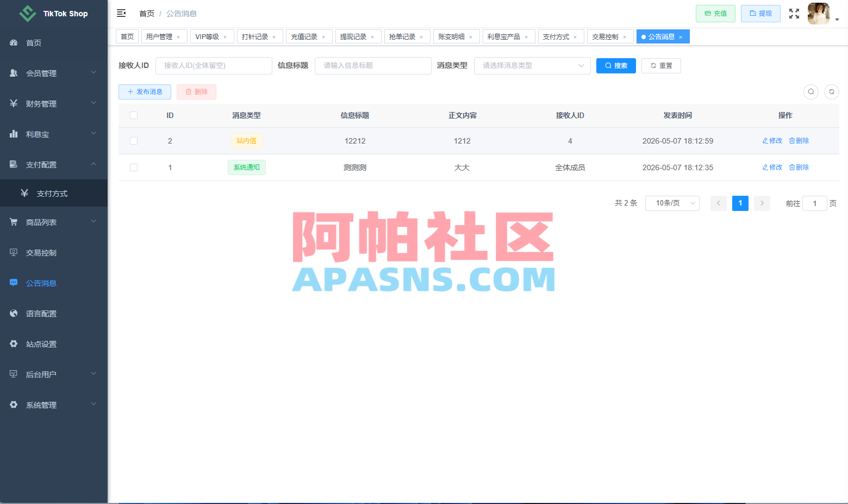Open the 消息类型 dropdown
This screenshot has width=848, height=504.
tap(532, 66)
